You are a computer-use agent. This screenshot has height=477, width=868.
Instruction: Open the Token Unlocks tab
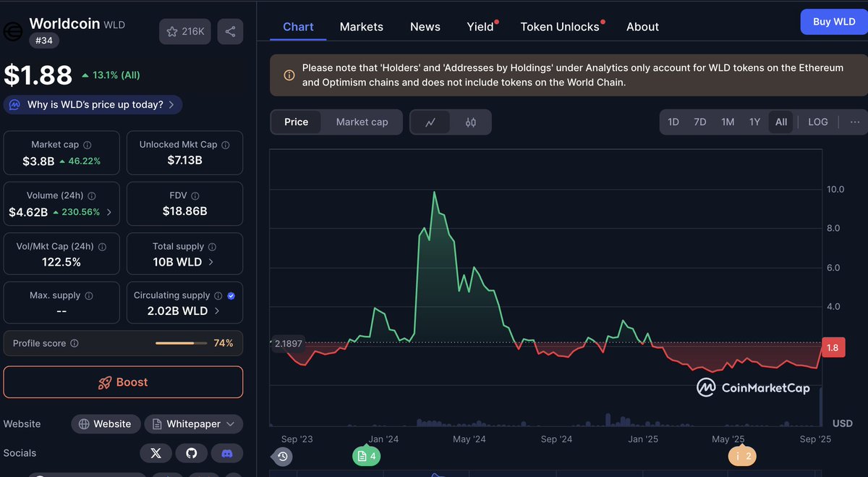(561, 27)
